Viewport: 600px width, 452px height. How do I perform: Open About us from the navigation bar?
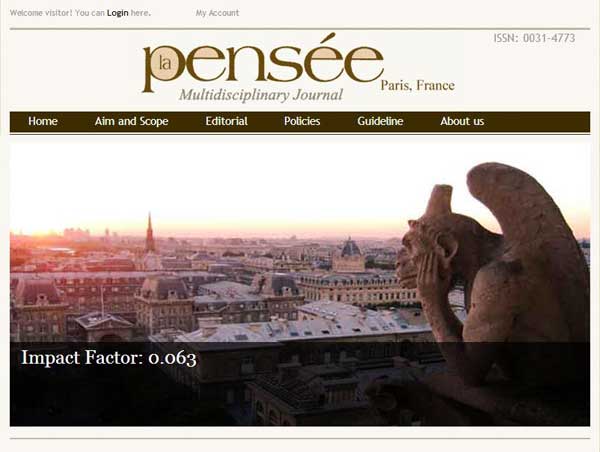point(462,121)
